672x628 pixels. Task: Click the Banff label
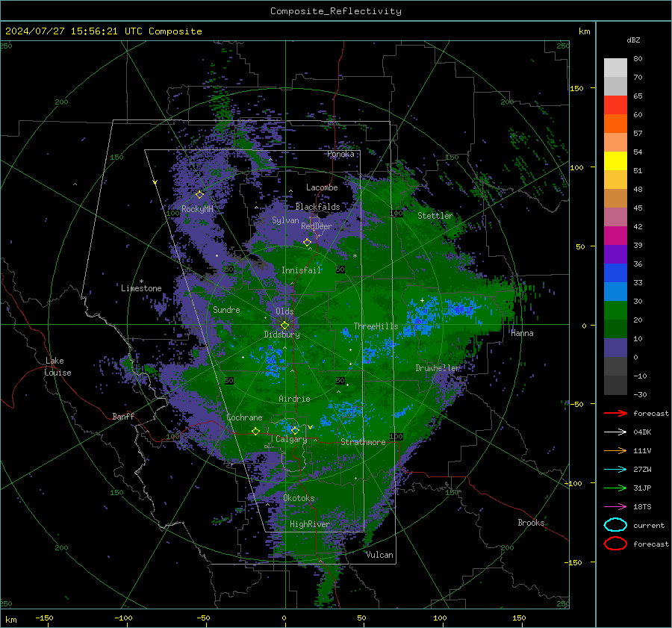[123, 416]
